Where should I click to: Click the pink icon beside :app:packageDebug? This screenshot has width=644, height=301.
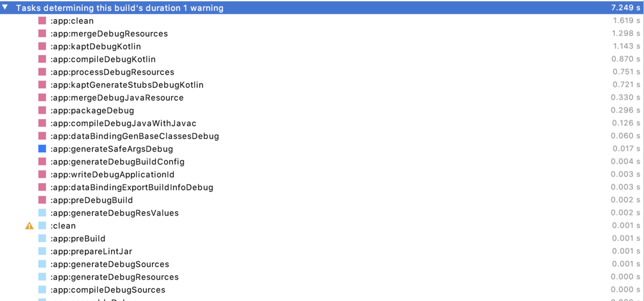[x=42, y=111]
